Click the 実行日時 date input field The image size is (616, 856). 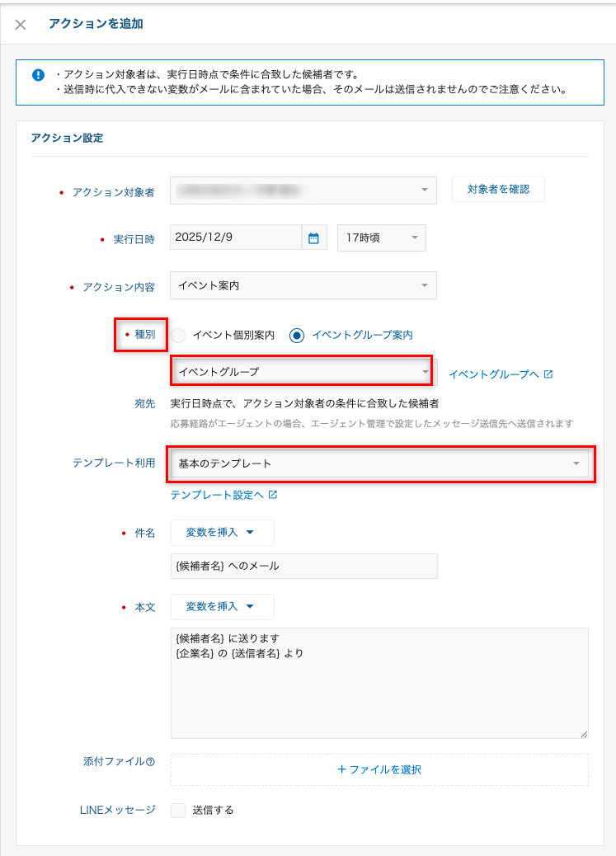[236, 238]
